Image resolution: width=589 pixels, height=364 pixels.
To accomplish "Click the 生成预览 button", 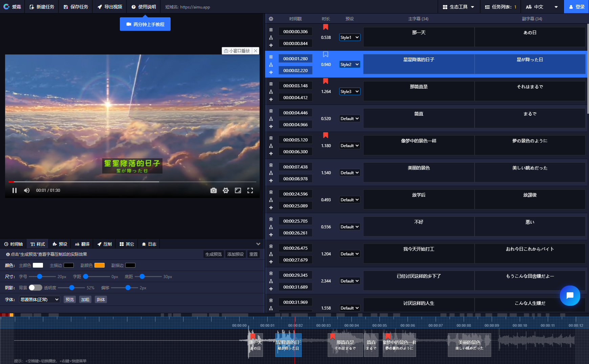I will point(214,254).
